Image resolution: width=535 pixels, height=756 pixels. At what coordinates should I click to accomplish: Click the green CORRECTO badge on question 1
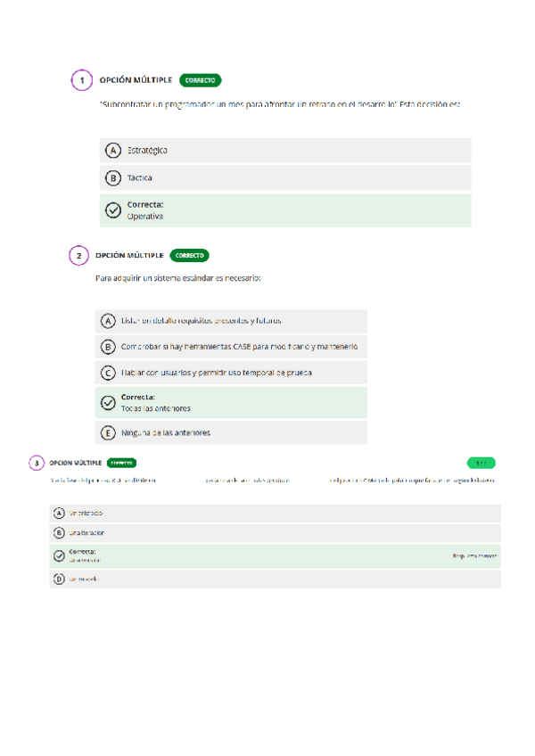click(200, 80)
